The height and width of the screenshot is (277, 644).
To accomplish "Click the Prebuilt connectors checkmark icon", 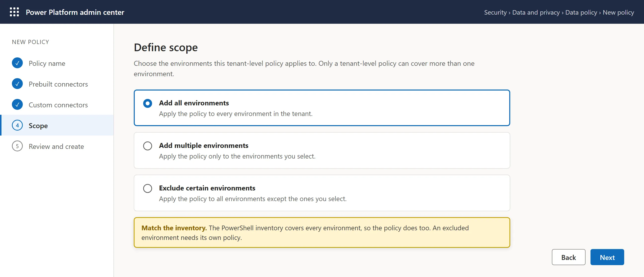I will (x=17, y=84).
